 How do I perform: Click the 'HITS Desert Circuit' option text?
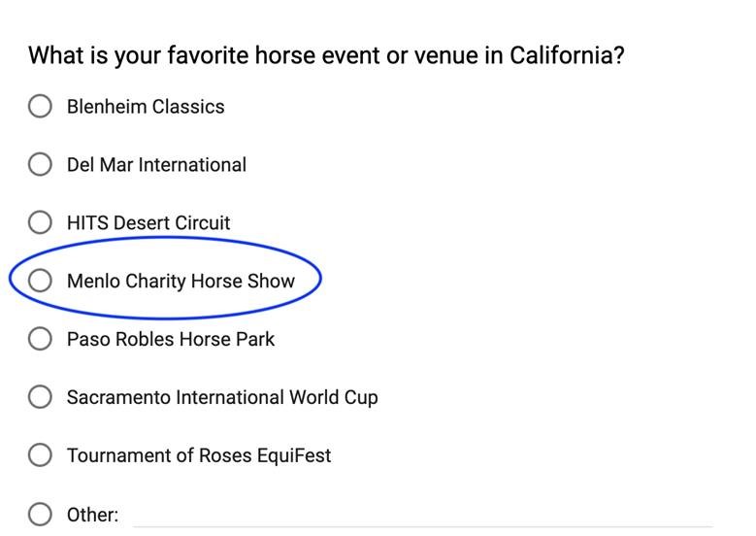pyautogui.click(x=148, y=223)
